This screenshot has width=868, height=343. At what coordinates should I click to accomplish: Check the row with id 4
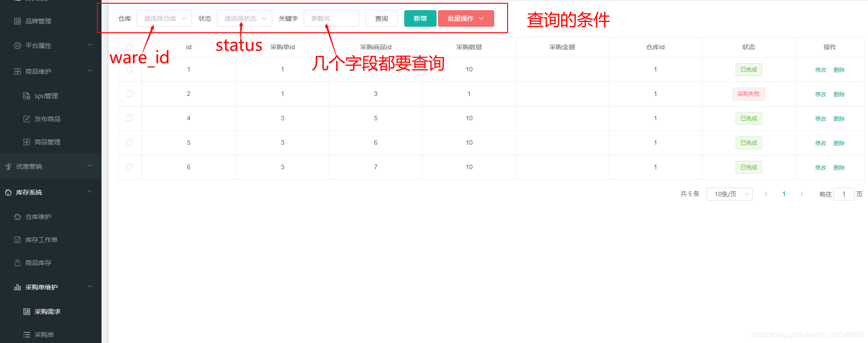click(129, 118)
